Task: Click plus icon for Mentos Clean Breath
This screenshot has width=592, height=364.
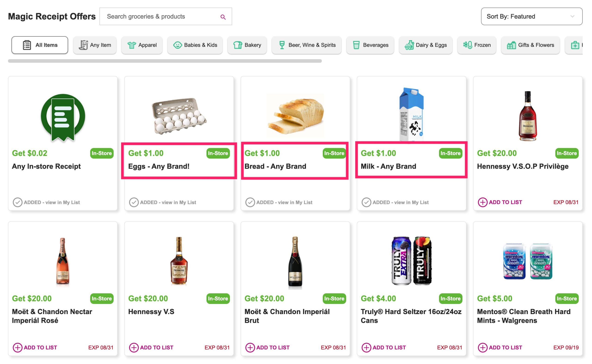Action: (482, 347)
